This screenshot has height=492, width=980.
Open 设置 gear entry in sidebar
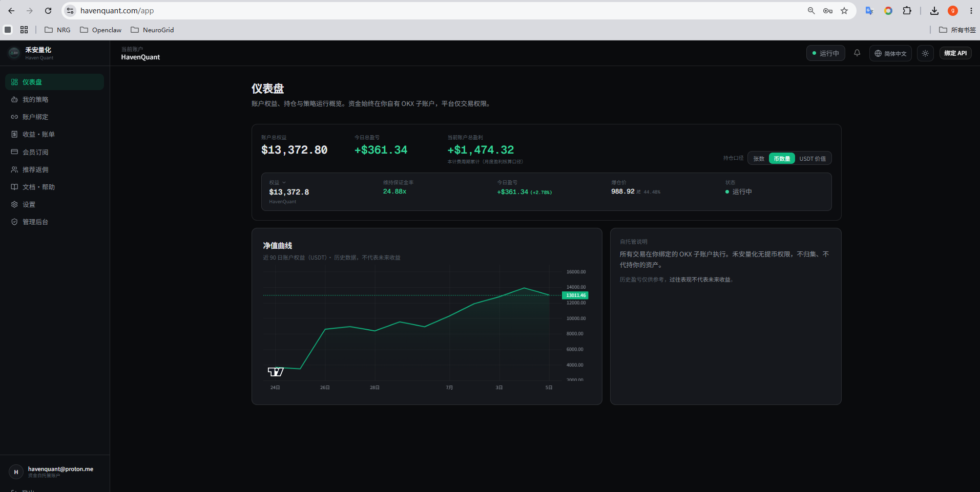[54, 204]
